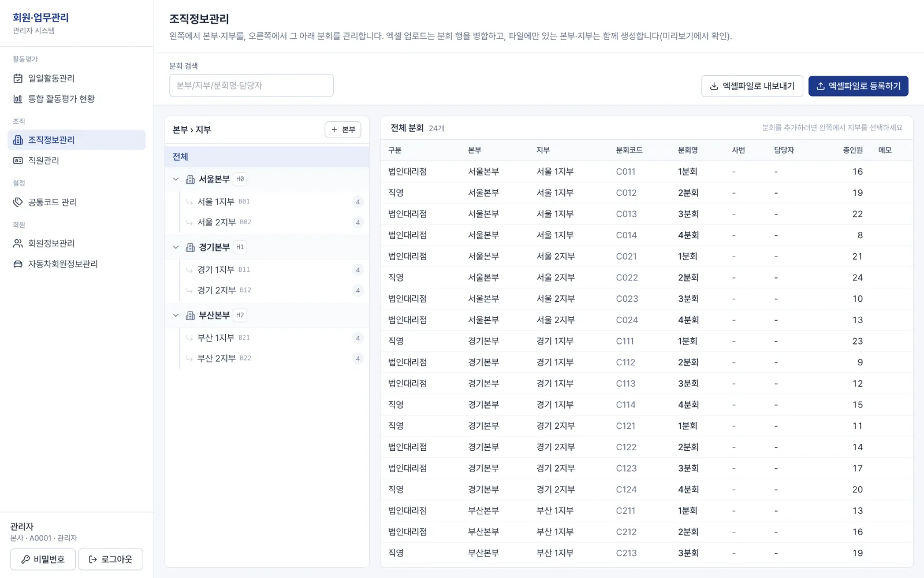Click the key icon on 비밀번호 button
924x578 pixels.
tap(25, 560)
